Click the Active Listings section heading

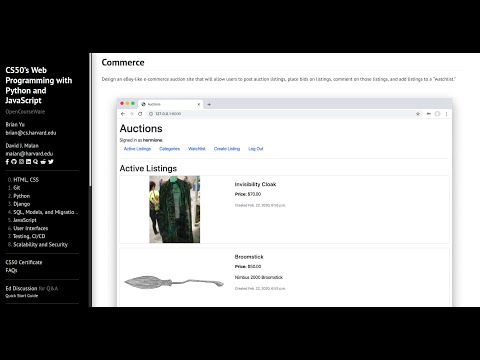[x=148, y=168]
